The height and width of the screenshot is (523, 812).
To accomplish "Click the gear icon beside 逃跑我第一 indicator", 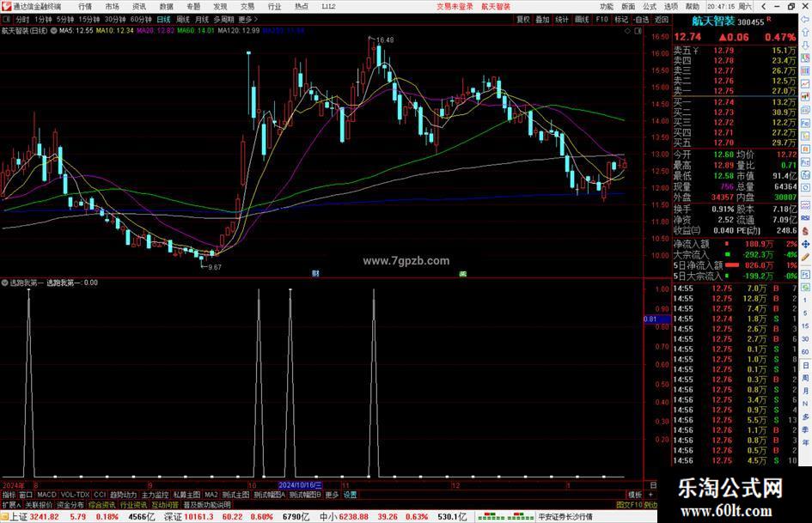I will point(4,283).
